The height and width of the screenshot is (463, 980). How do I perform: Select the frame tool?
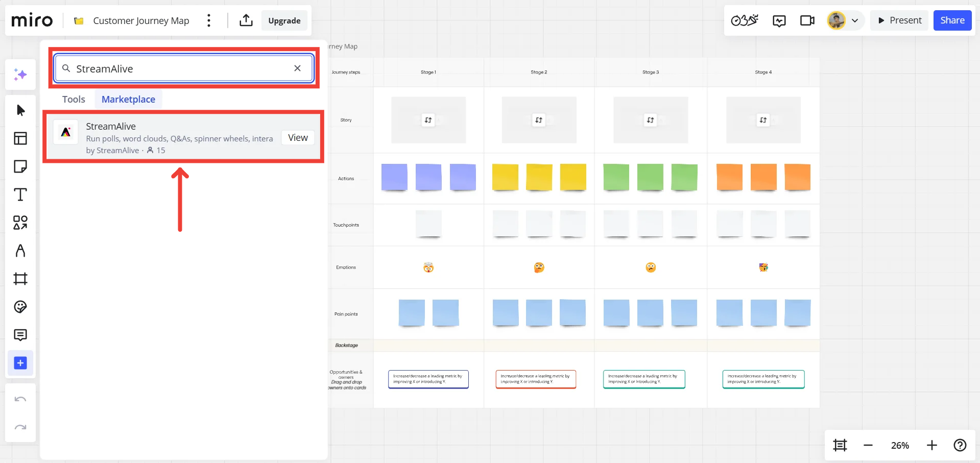point(20,279)
